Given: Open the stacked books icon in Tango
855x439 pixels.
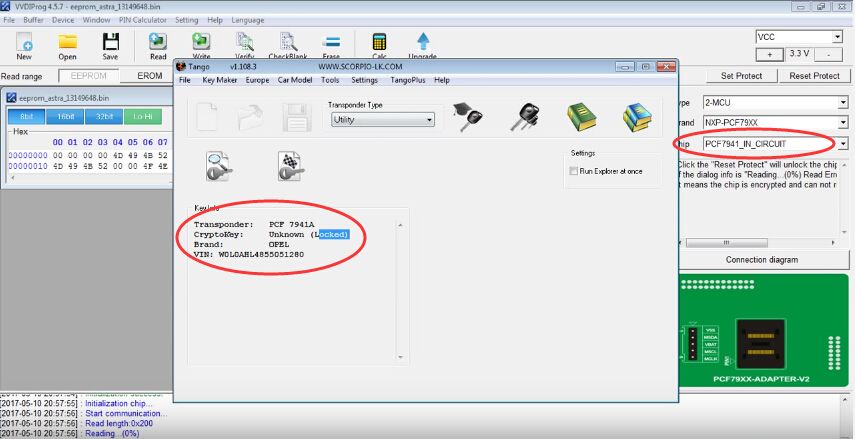Looking at the screenshot, I should 637,117.
